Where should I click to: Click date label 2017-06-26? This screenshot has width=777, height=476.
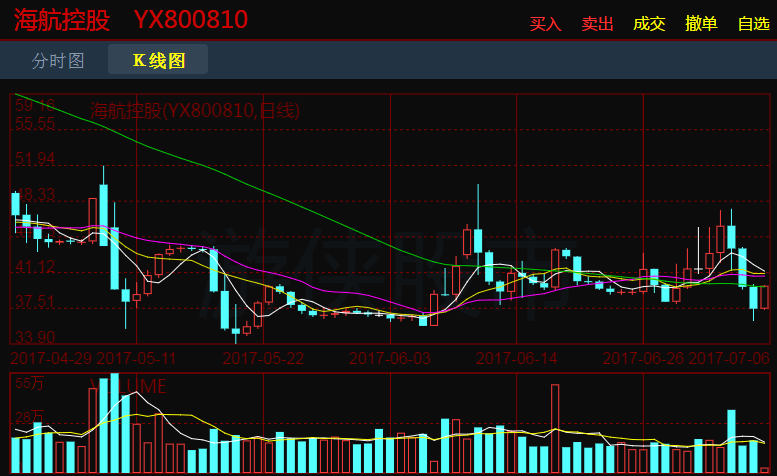click(x=643, y=358)
